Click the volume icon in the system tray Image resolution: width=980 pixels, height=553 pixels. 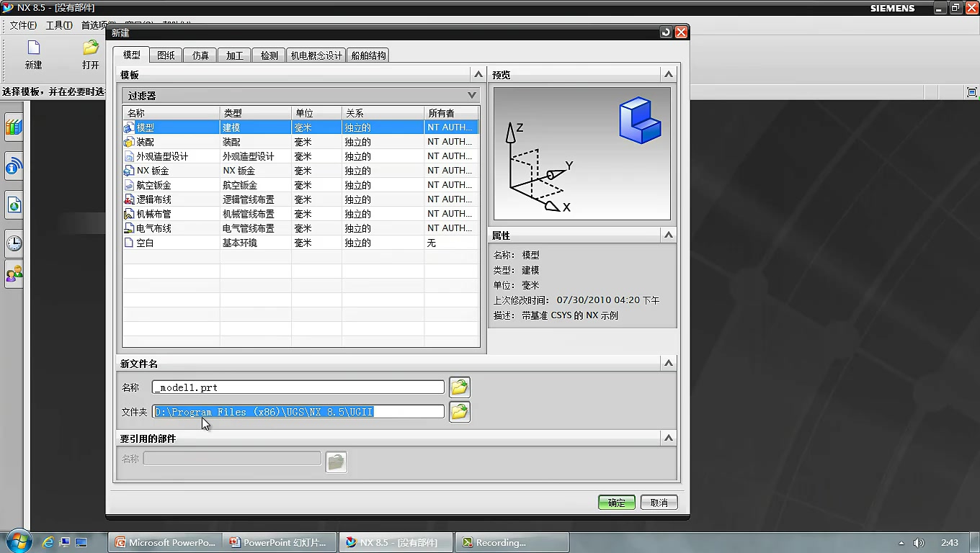[x=919, y=542]
